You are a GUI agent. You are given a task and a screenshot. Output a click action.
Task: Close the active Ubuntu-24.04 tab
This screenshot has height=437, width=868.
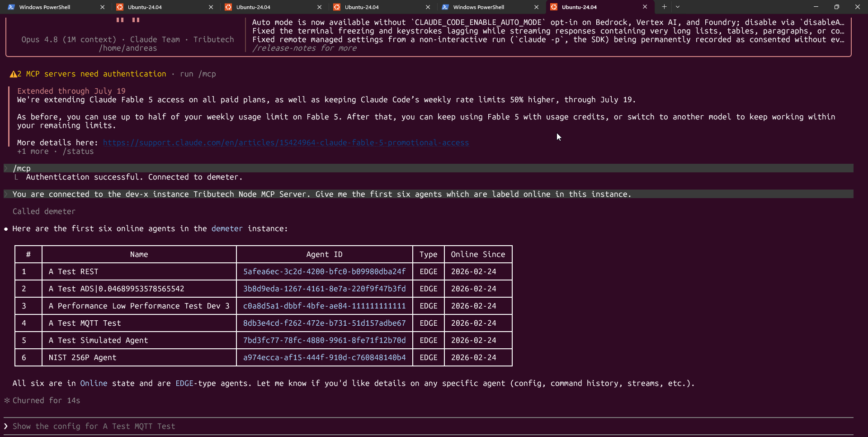(645, 7)
